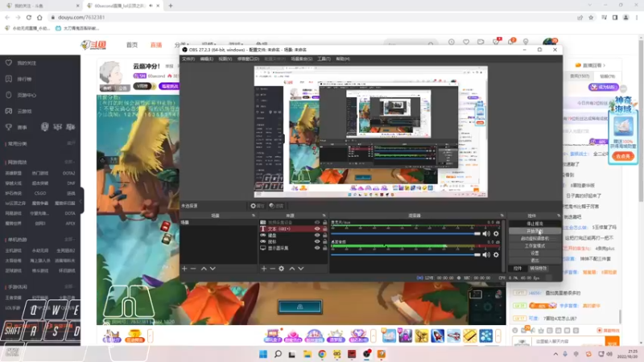Open File Explorer from the taskbar
The width and height of the screenshot is (644, 362).
[x=308, y=354]
